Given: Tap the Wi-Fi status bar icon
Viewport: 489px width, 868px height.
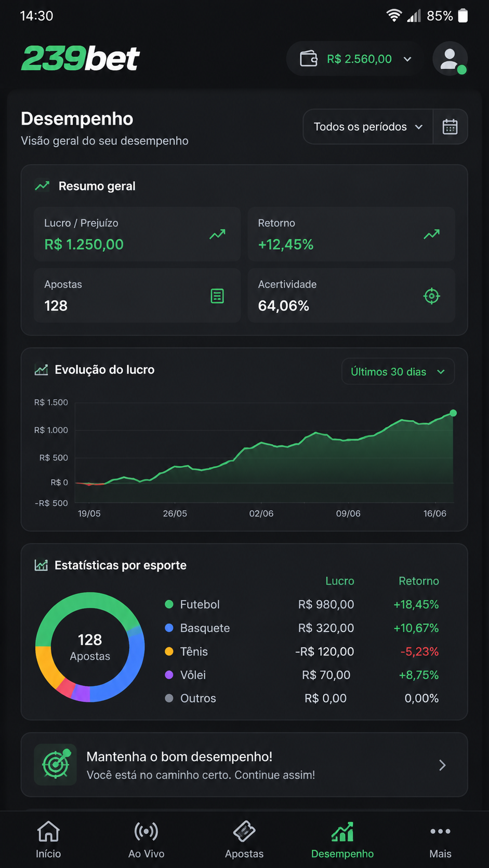Looking at the screenshot, I should pos(394,16).
